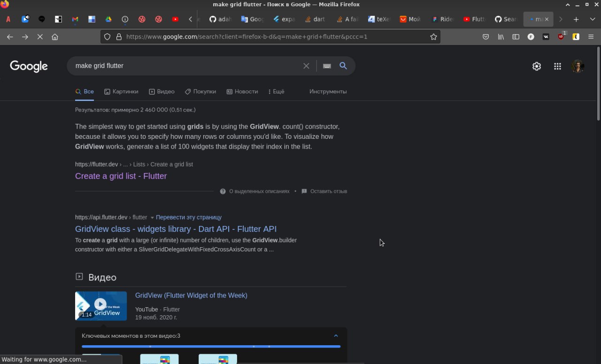Open the pinned tab playing audio
This screenshot has height=364, width=601.
pos(25,19)
